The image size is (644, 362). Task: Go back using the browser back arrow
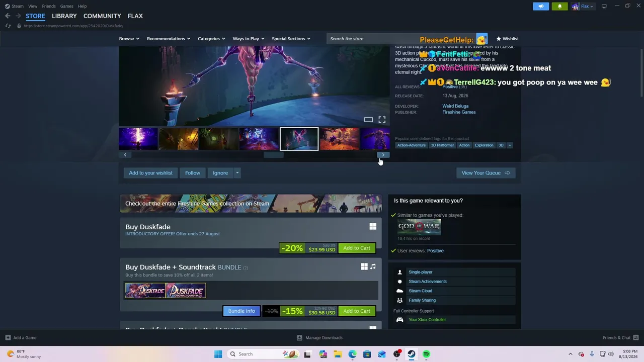click(x=8, y=16)
